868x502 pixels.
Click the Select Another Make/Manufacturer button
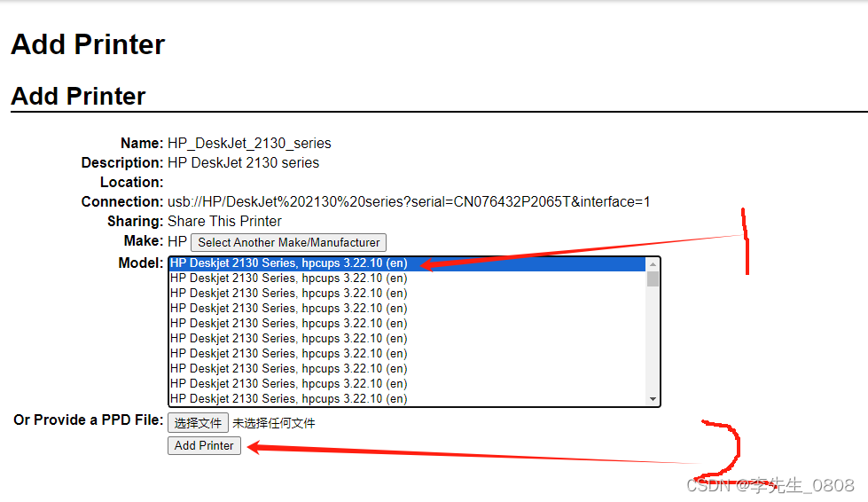[288, 242]
